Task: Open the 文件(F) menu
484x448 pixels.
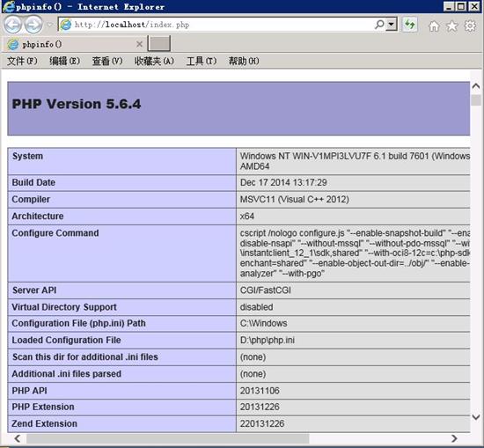Action: tap(22, 61)
